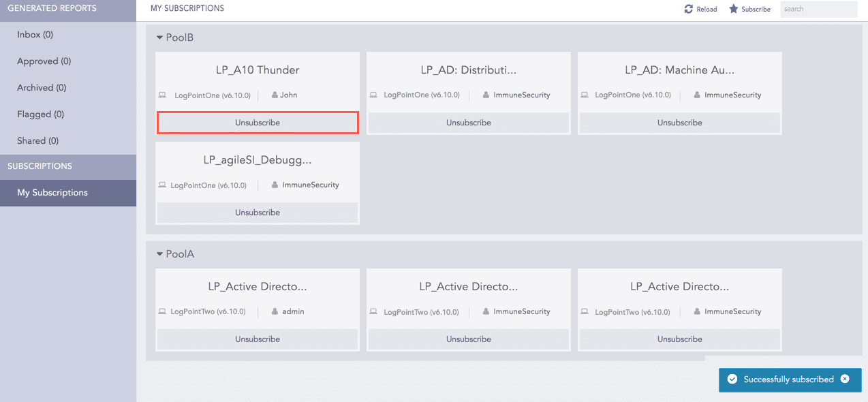Click the checkmark icon in success notification
This screenshot has width=868, height=402.
pos(732,380)
